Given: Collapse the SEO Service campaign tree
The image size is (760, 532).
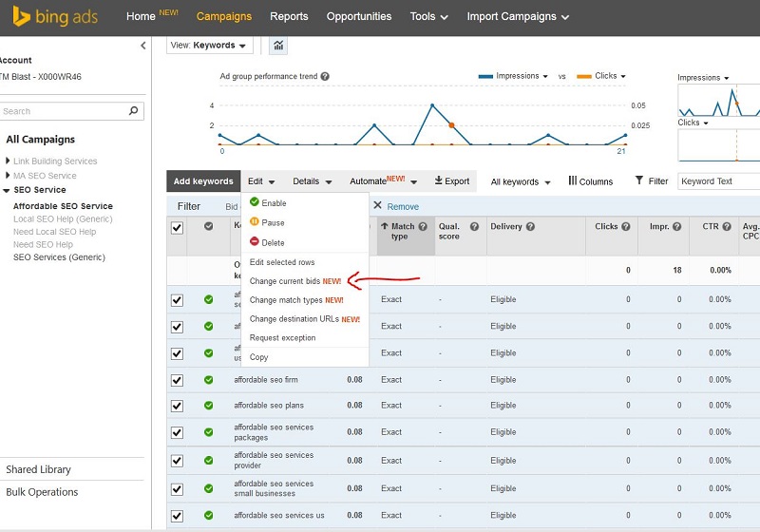Looking at the screenshot, I should click(x=7, y=190).
